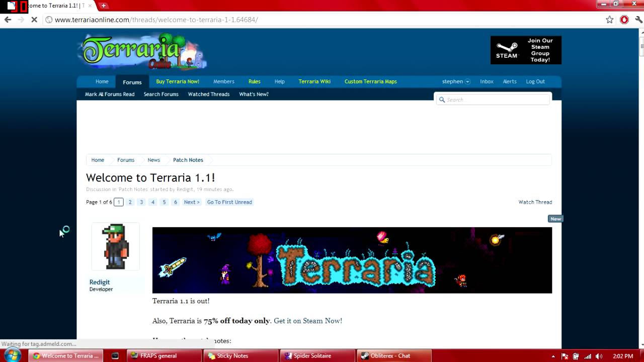
Task: Open network signal tray icon
Action: click(588, 356)
